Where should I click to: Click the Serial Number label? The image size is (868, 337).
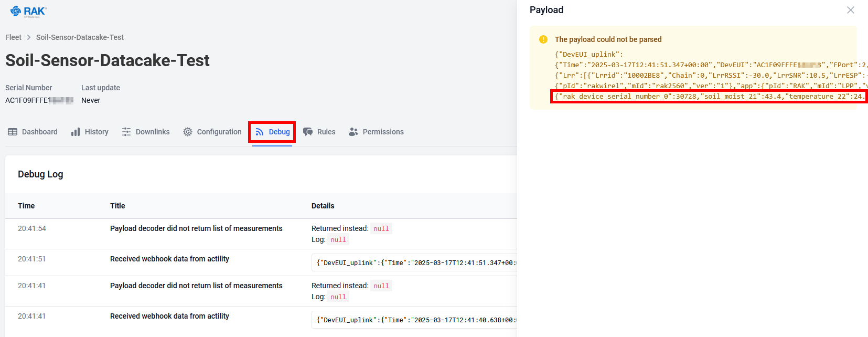pos(29,88)
